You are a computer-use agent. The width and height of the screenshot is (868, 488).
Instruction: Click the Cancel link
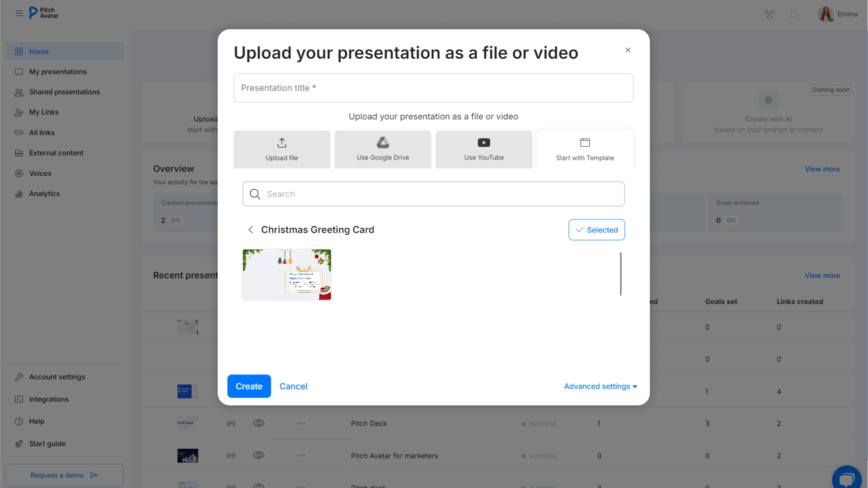(x=293, y=386)
